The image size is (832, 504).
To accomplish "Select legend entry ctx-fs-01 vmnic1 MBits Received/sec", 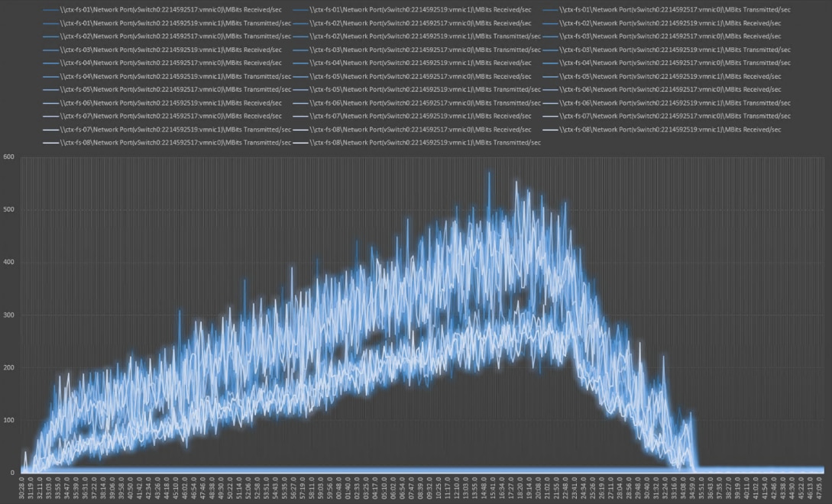I will (x=413, y=10).
